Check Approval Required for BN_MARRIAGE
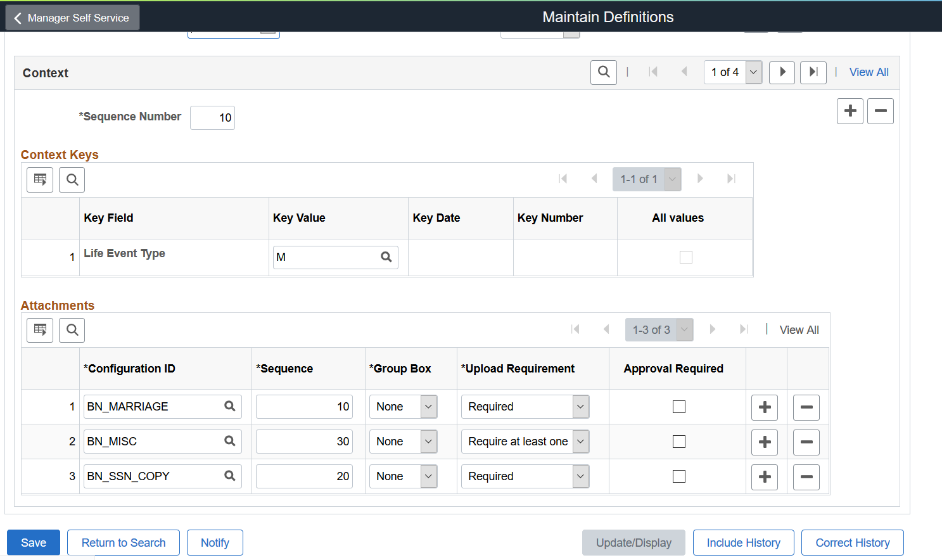Screen dimensions: 942x560 pos(679,407)
